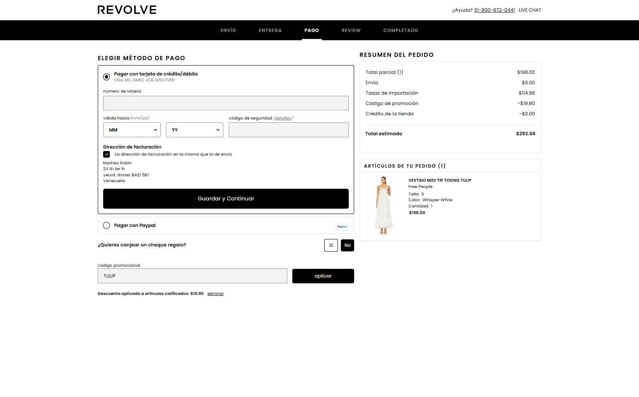The width and height of the screenshot is (639, 397).
Task: Choose No for gift certificate
Action: point(347,245)
